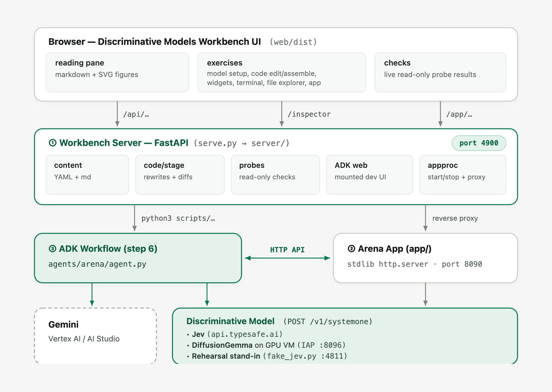
Task: Click the right arrowhead of the HTTP API connector
Action: 327,258
